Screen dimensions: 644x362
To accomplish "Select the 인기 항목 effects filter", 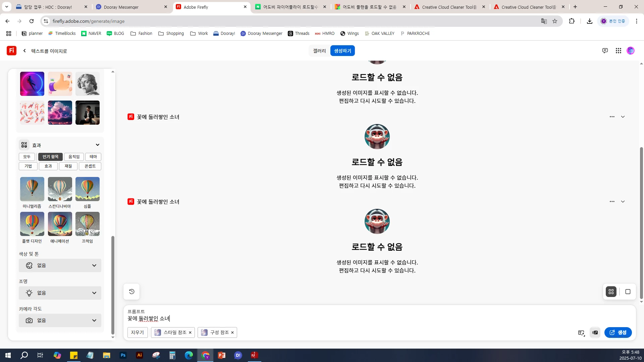I will click(50, 157).
